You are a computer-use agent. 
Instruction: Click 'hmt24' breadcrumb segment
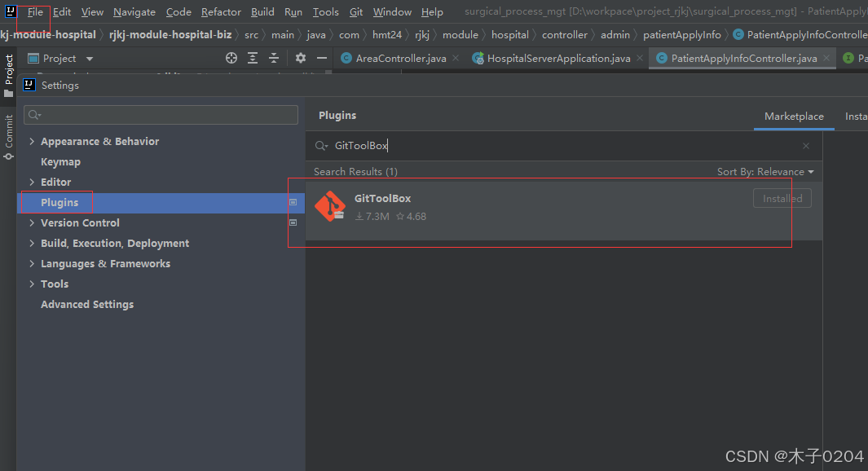387,34
